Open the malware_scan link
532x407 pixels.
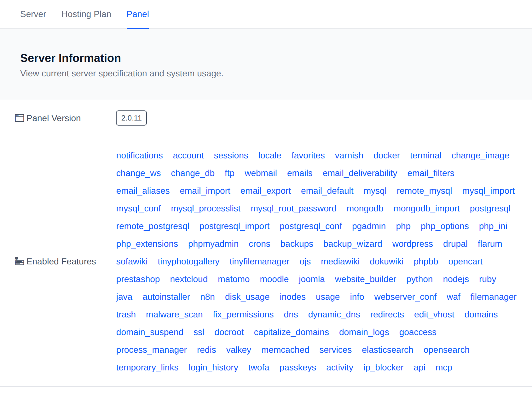coord(174,315)
